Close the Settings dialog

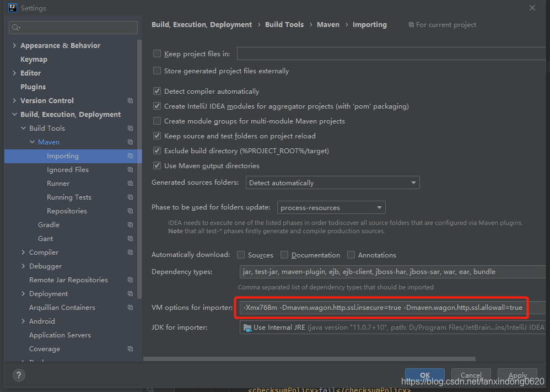(532, 8)
